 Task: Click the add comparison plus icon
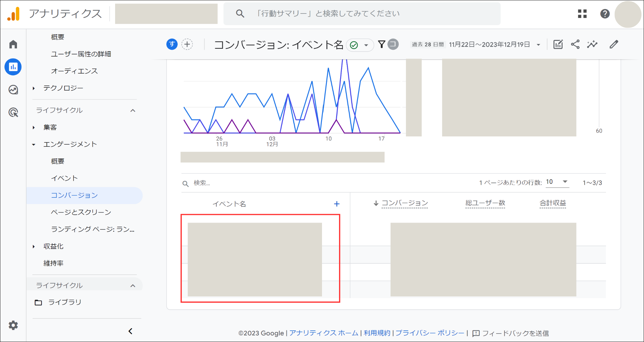pyautogui.click(x=187, y=44)
